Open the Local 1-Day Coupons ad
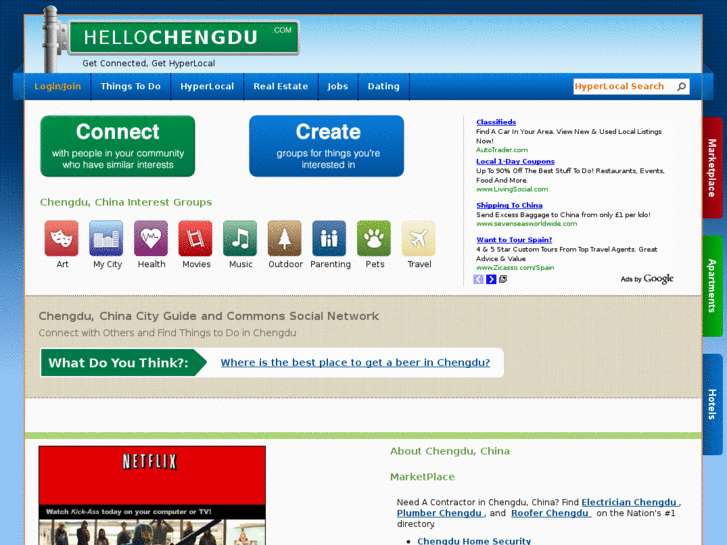 [x=515, y=161]
